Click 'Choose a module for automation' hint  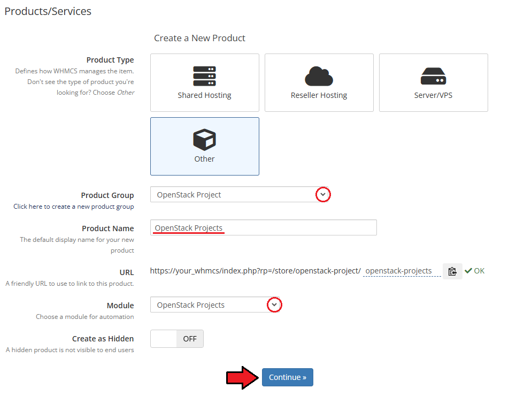[85, 316]
